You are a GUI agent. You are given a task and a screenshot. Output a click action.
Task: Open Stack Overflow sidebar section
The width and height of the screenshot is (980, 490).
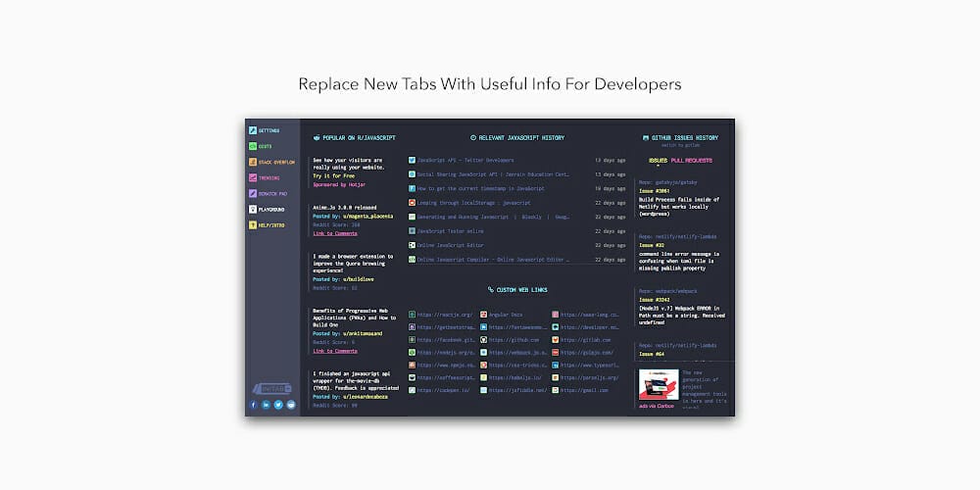(x=271, y=162)
